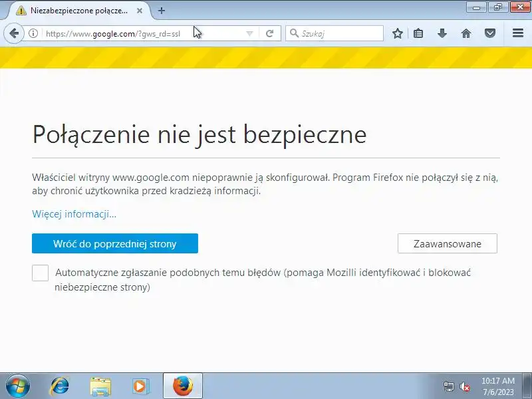Viewport: 532px width, 399px height.
Task: Close the Niezabezpieczone połączenie tab
Action: click(140, 11)
